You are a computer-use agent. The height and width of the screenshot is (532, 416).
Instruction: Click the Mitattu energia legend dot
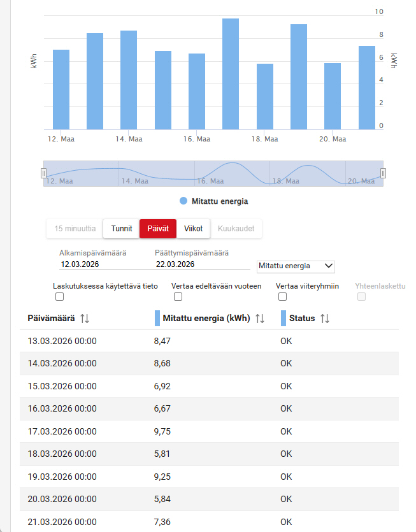pos(183,201)
